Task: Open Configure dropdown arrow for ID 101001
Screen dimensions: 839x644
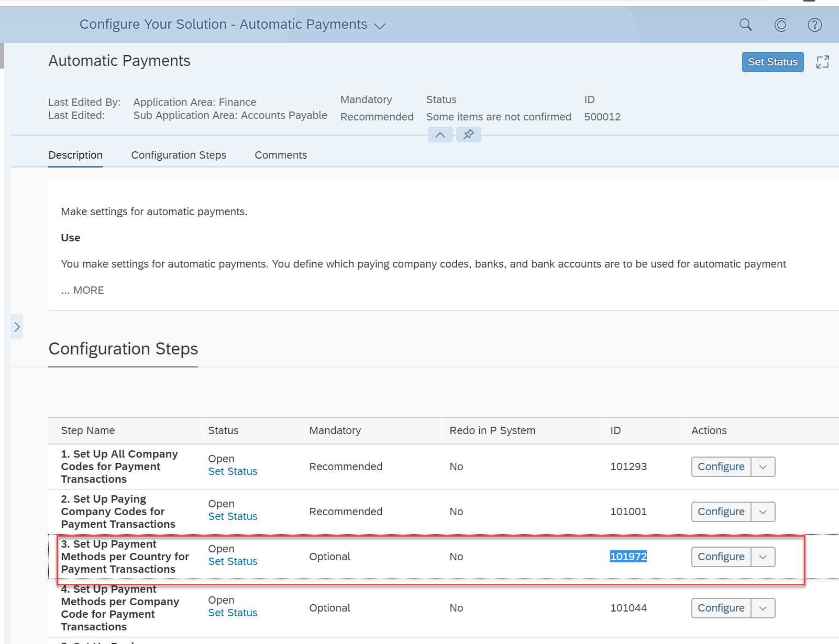Action: 763,512
